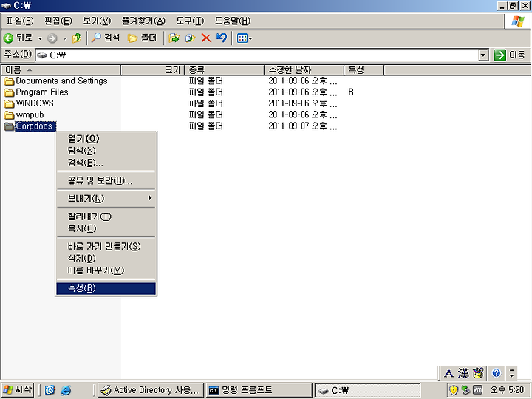Click the Start (시작) button
This screenshot has width=532, height=399.
click(x=18, y=390)
